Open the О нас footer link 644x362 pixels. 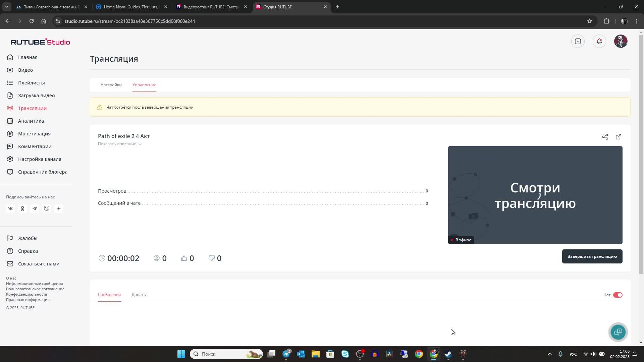[x=11, y=278]
